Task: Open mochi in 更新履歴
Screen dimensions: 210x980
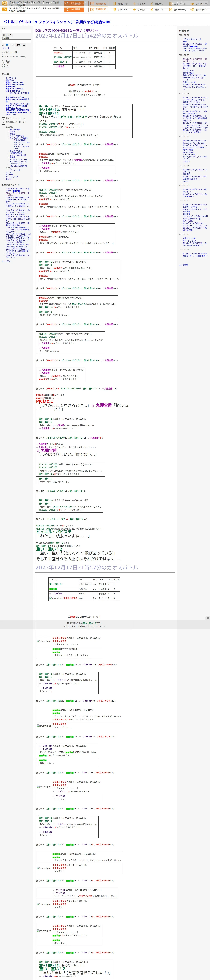Action: pos(186,181)
